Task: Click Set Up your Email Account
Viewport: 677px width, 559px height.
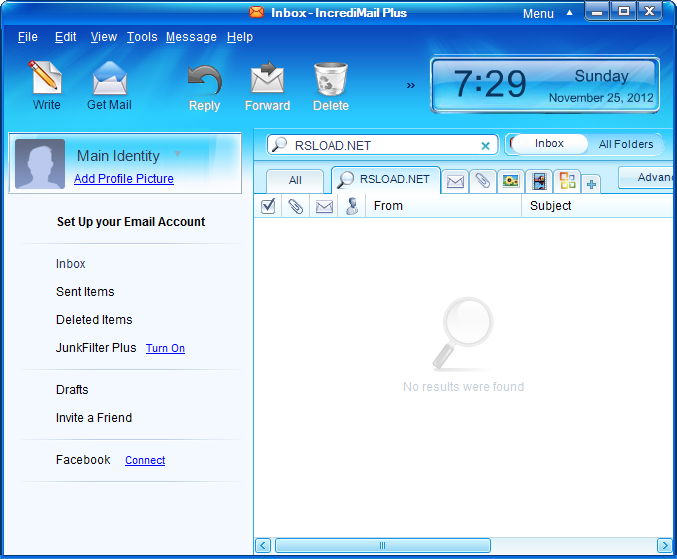Action: 131,222
